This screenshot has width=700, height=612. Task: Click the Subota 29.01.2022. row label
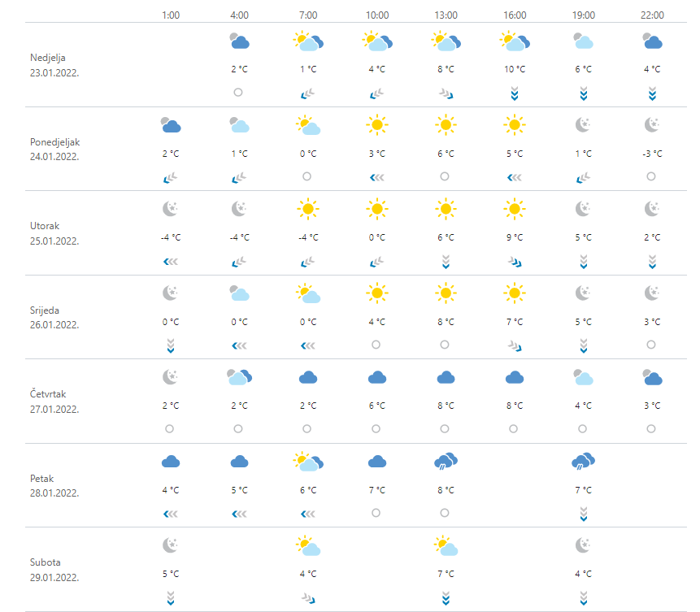[56, 570]
